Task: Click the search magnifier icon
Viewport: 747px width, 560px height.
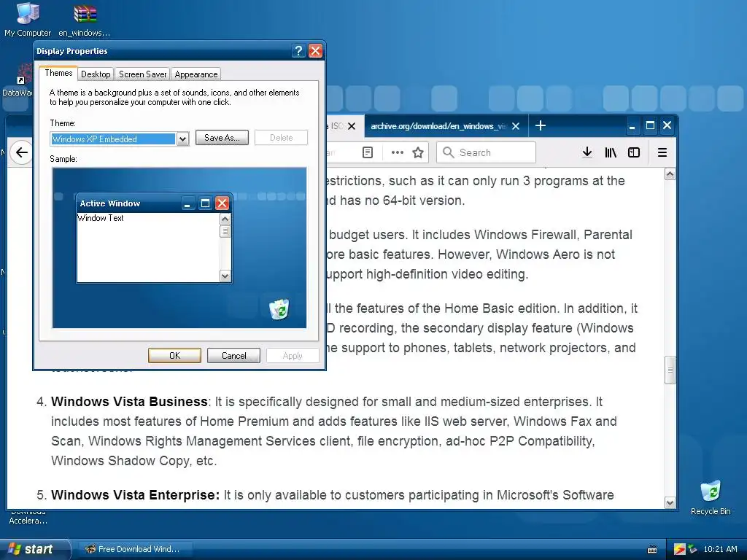Action: coord(448,152)
